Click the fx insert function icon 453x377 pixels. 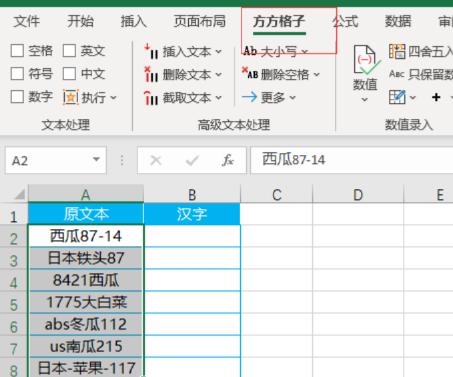tap(228, 160)
